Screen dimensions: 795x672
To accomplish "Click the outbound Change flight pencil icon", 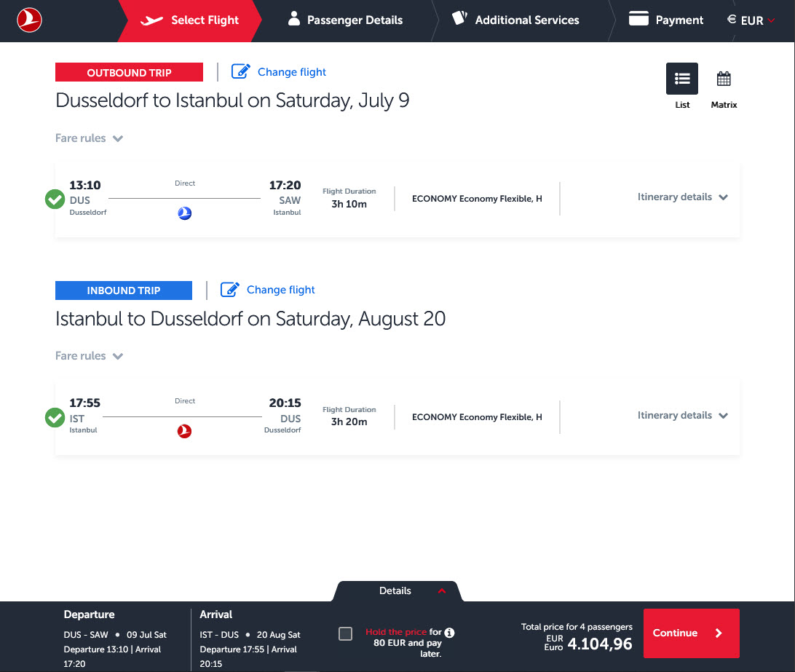I will point(241,71).
